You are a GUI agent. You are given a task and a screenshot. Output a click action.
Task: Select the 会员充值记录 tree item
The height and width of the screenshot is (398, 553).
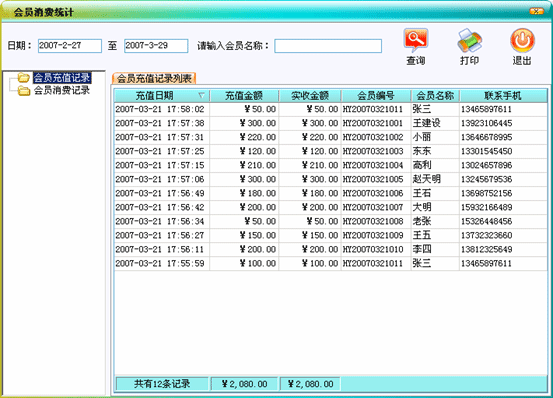(62, 78)
